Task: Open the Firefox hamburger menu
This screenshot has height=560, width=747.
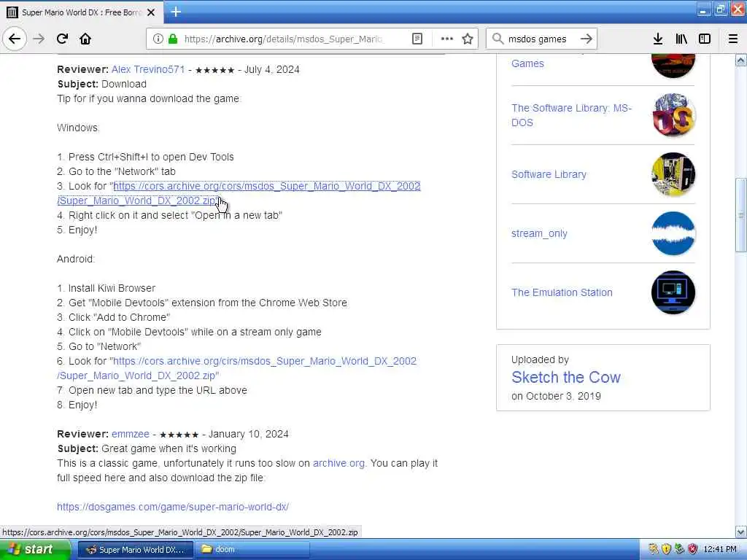Action: point(733,39)
